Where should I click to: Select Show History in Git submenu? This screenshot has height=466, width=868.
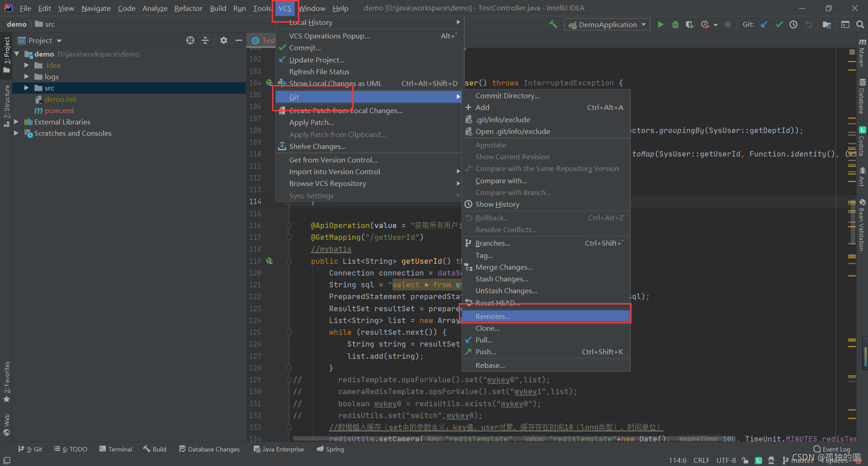(x=546, y=204)
